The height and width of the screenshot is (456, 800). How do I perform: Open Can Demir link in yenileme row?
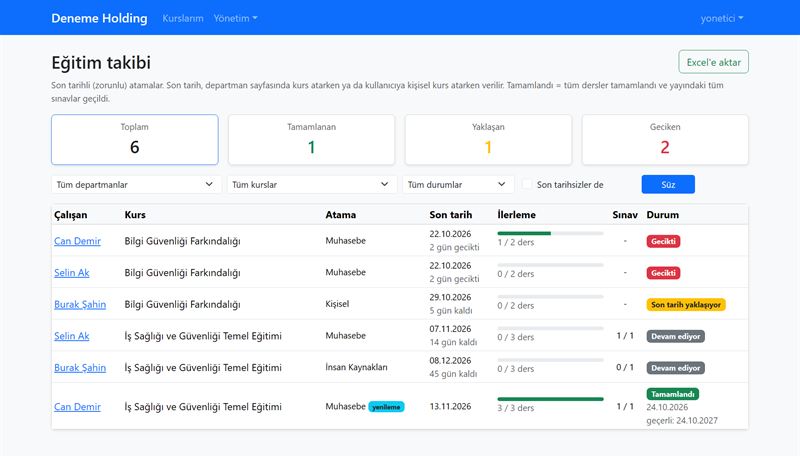78,407
